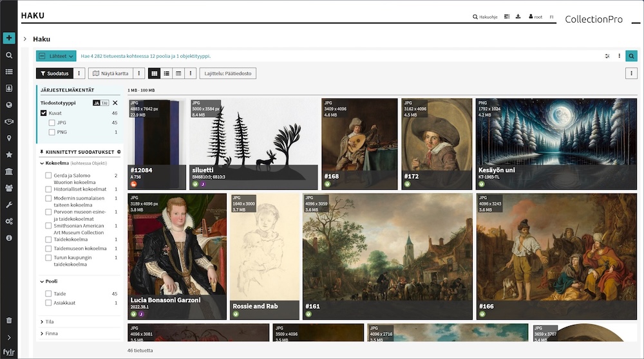
Task: Toggle the JA/TAI filter operator switch
Action: click(x=100, y=103)
